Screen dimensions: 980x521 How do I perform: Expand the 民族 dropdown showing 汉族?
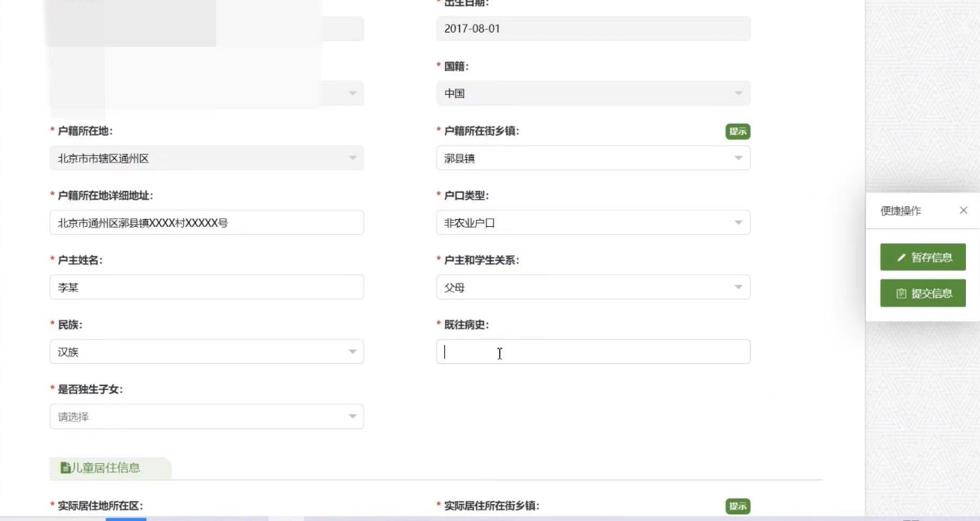(x=207, y=352)
